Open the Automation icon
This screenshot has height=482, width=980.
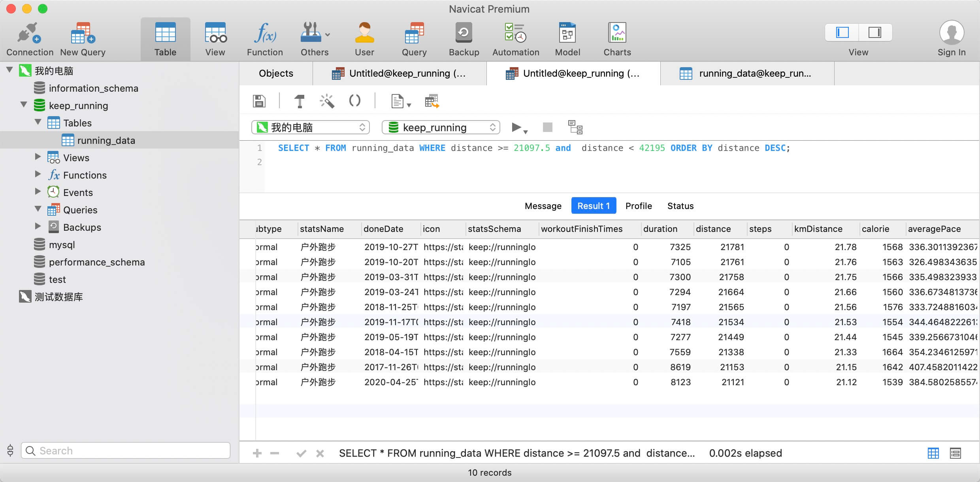pos(516,40)
